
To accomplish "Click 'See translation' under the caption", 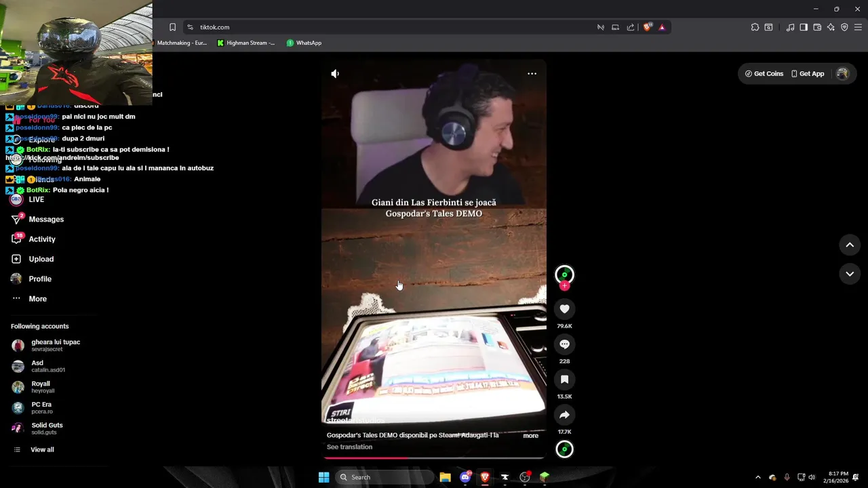I will (x=349, y=447).
